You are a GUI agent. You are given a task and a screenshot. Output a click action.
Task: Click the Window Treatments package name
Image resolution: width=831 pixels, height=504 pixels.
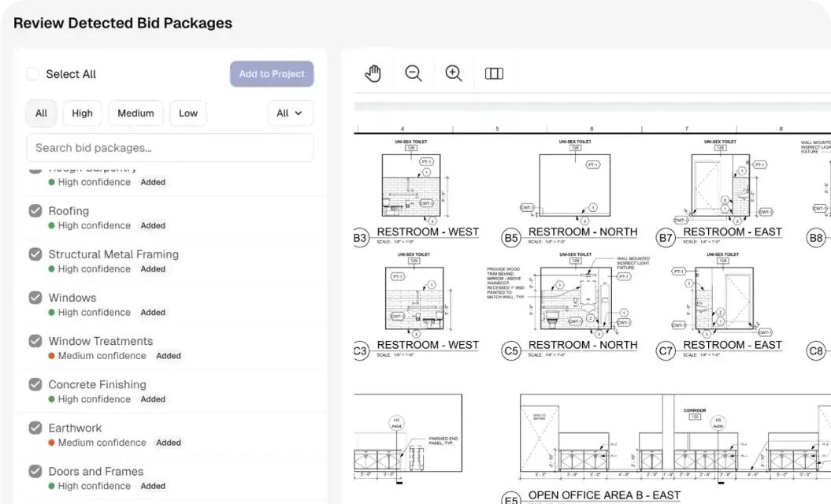(x=101, y=341)
